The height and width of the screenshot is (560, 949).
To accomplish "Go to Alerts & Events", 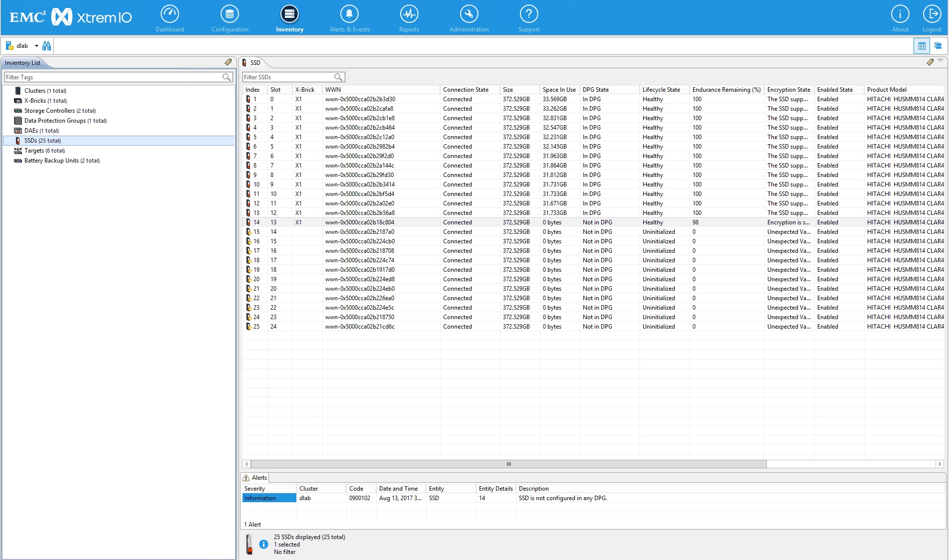I will tap(349, 17).
